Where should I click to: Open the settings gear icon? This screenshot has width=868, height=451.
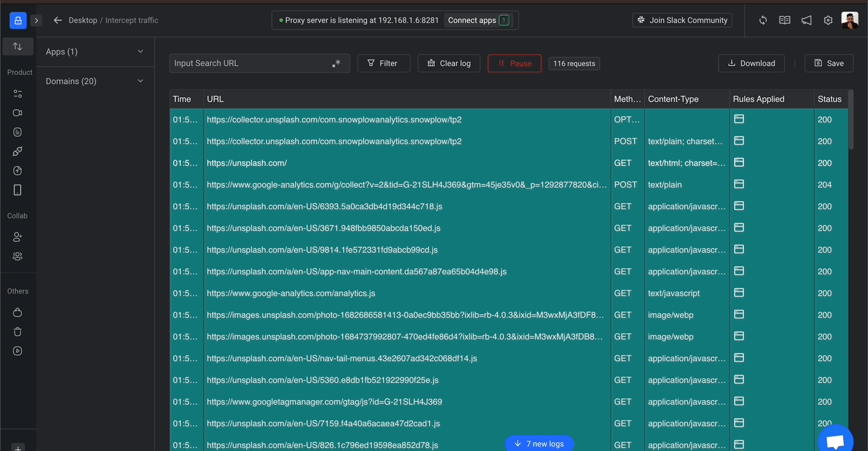point(828,20)
